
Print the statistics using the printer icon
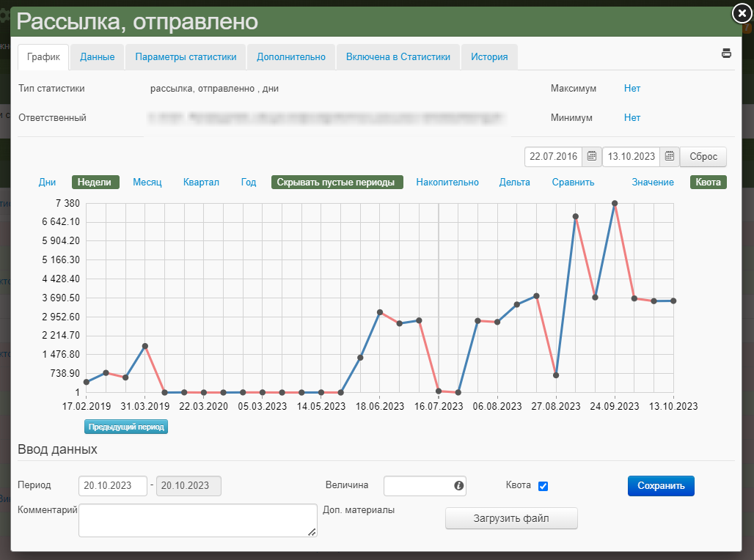click(x=726, y=54)
